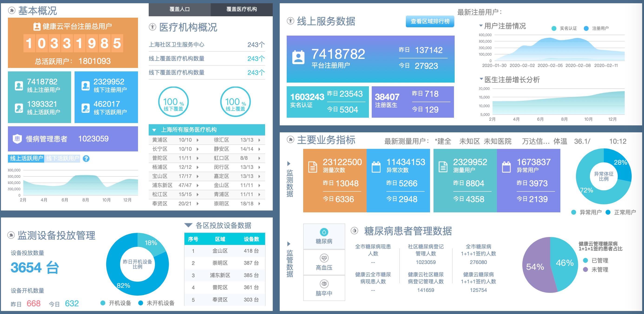Click the 线上注册用户 user icon
Screen dimensions: 644x314
pos(19,86)
